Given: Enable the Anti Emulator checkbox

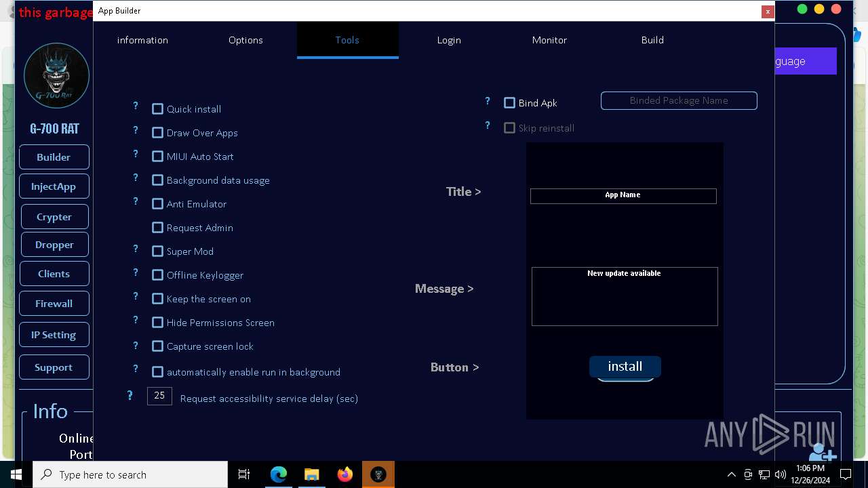Looking at the screenshot, I should click(x=157, y=204).
